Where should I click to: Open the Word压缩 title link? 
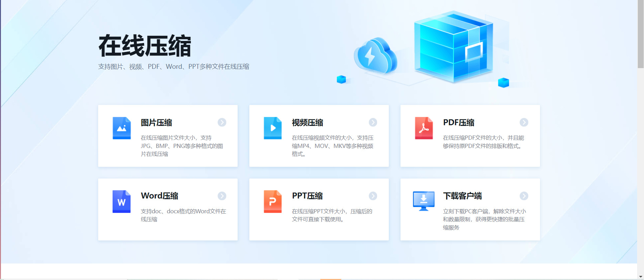pyautogui.click(x=159, y=196)
